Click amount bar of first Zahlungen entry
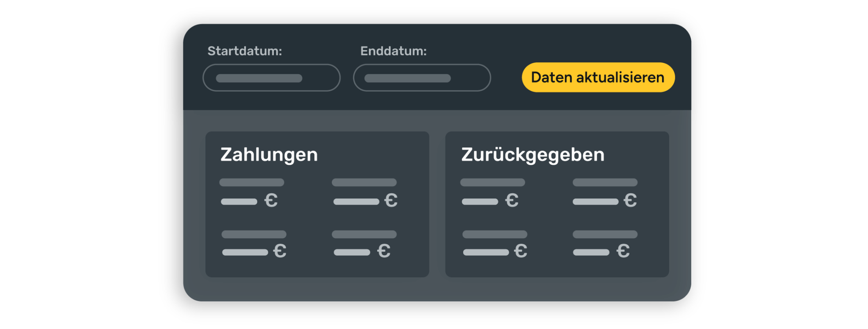This screenshot has width=868, height=329. [239, 202]
